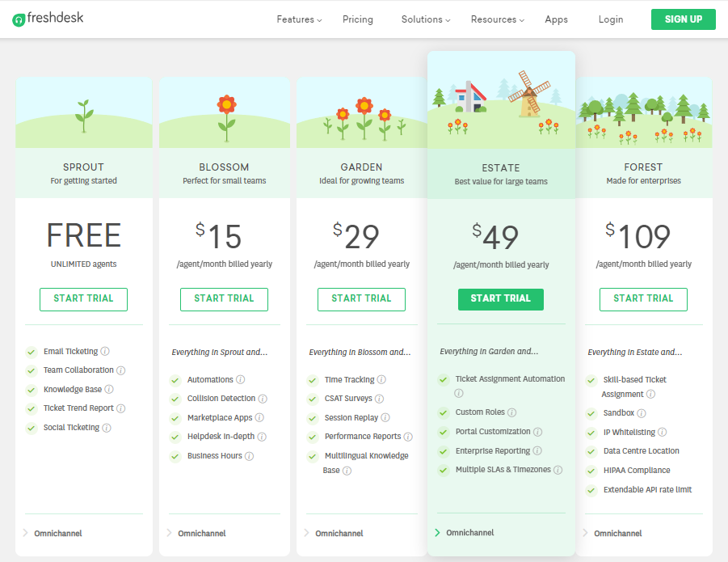Start trial for the Blossom plan
The image size is (728, 562).
pyautogui.click(x=224, y=299)
